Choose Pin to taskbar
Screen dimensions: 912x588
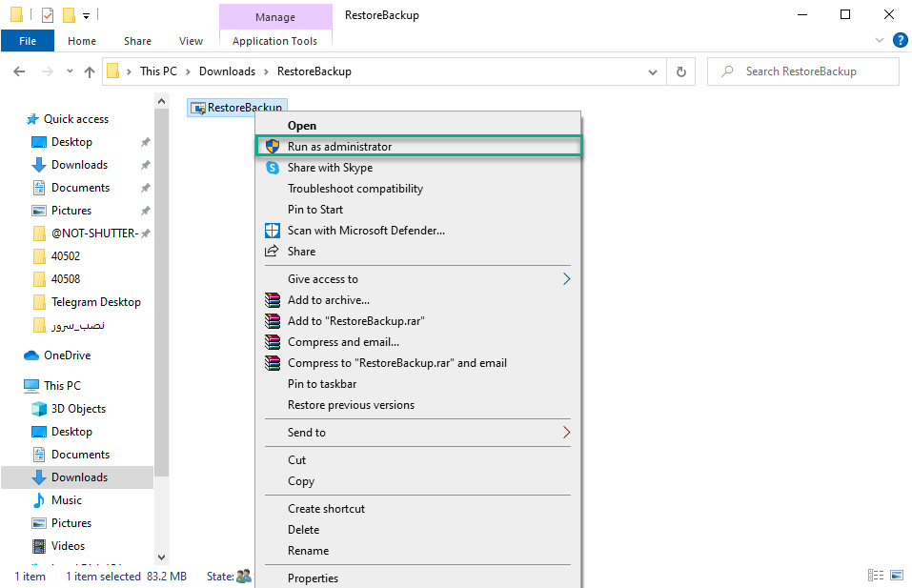click(x=418, y=384)
